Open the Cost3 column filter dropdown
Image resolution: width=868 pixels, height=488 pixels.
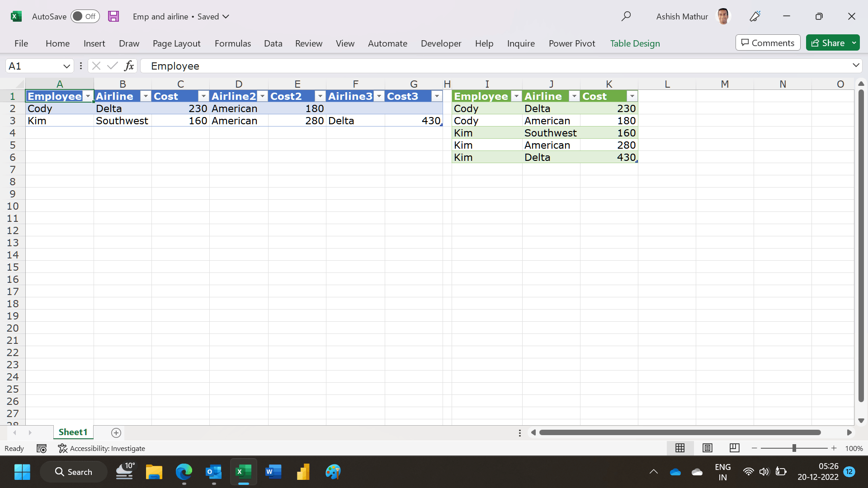pyautogui.click(x=437, y=96)
